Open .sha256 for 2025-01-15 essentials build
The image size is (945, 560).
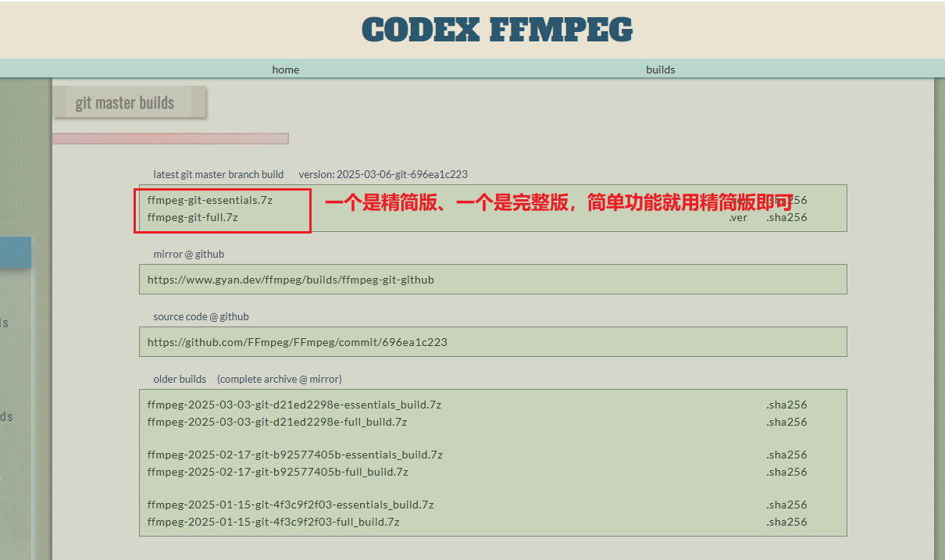click(786, 505)
